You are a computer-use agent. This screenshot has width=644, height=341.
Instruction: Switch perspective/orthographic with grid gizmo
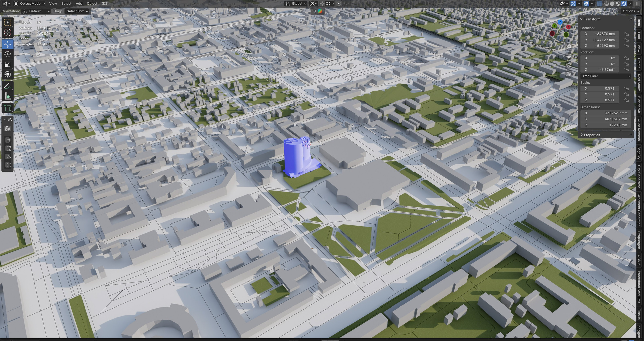tap(569, 74)
